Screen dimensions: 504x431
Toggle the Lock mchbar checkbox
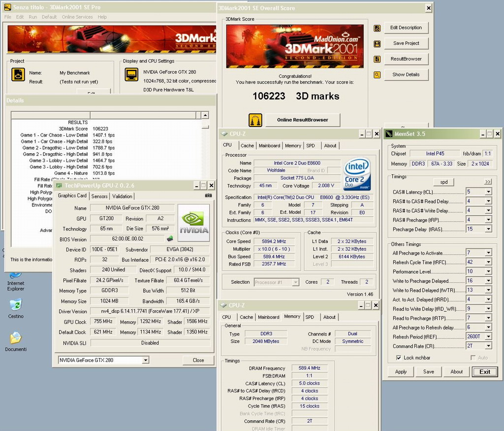399,358
